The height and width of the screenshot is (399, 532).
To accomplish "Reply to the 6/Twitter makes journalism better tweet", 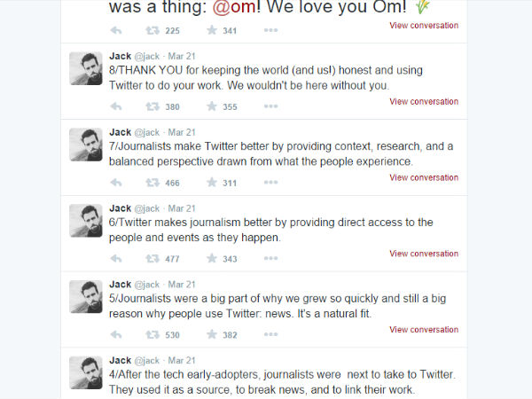I will 116,259.
